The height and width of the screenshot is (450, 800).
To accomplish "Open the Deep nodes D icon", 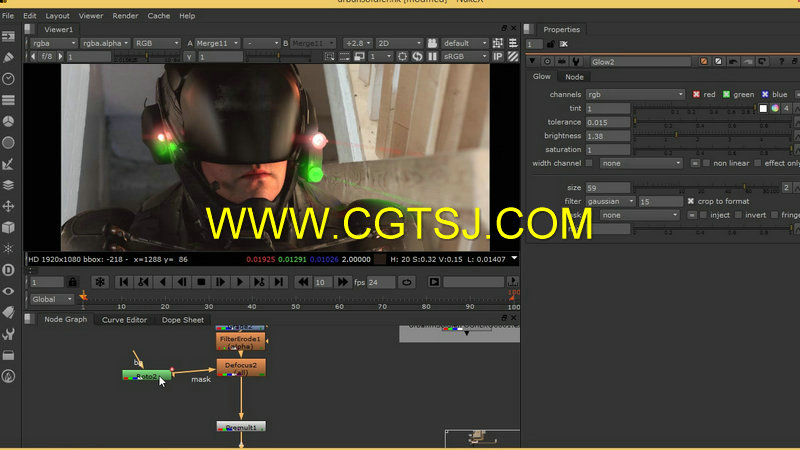I will [x=8, y=270].
